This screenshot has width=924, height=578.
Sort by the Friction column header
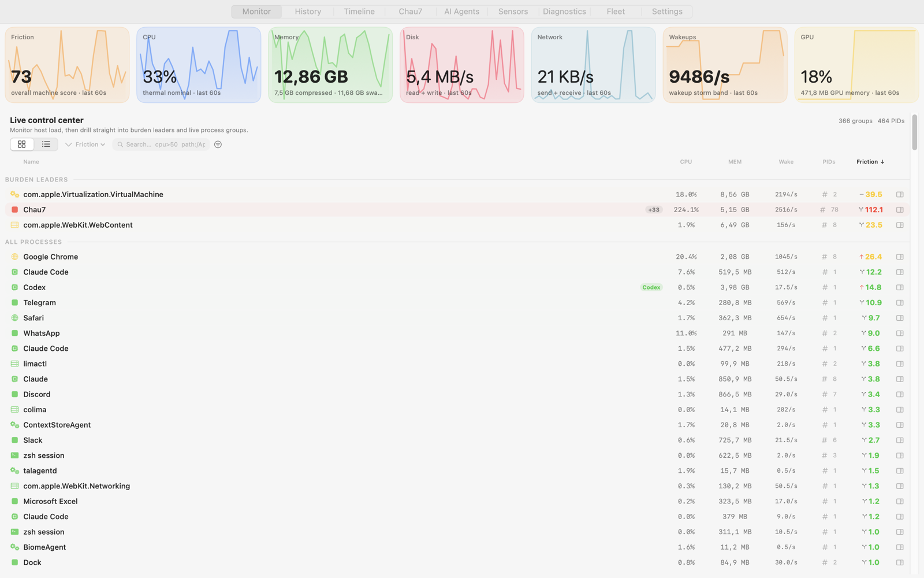pyautogui.click(x=870, y=162)
